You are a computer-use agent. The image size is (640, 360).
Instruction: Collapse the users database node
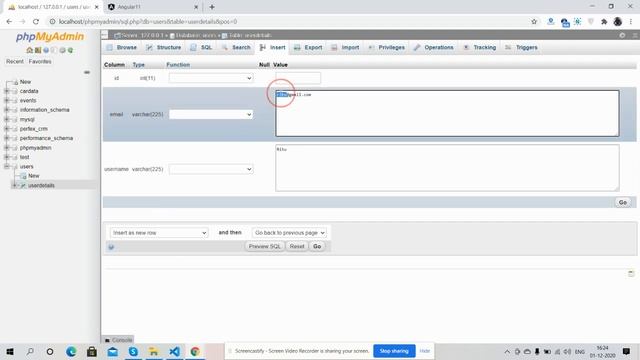point(7,167)
